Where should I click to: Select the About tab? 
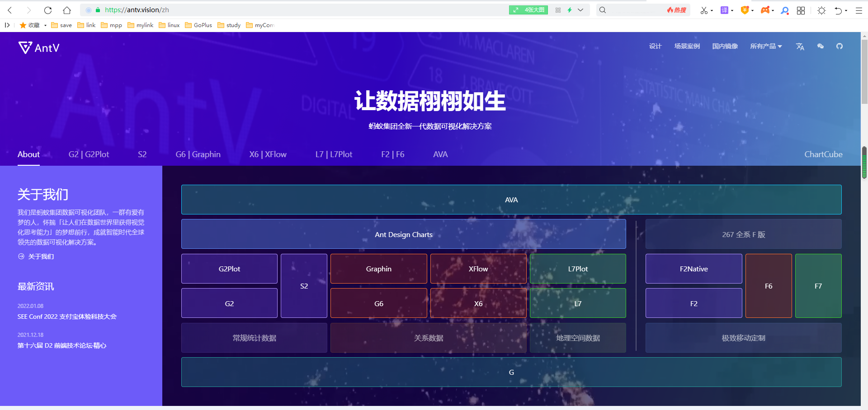[28, 154]
